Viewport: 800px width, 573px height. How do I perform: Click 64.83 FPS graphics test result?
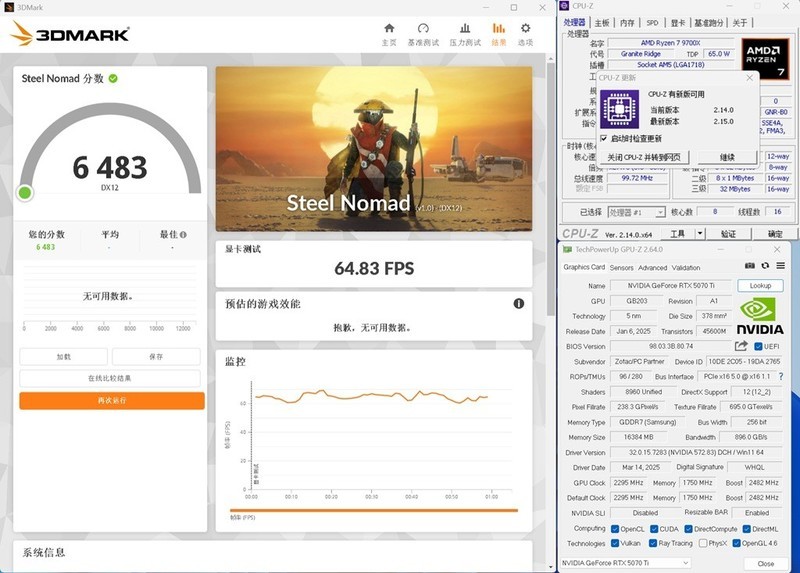(x=374, y=268)
